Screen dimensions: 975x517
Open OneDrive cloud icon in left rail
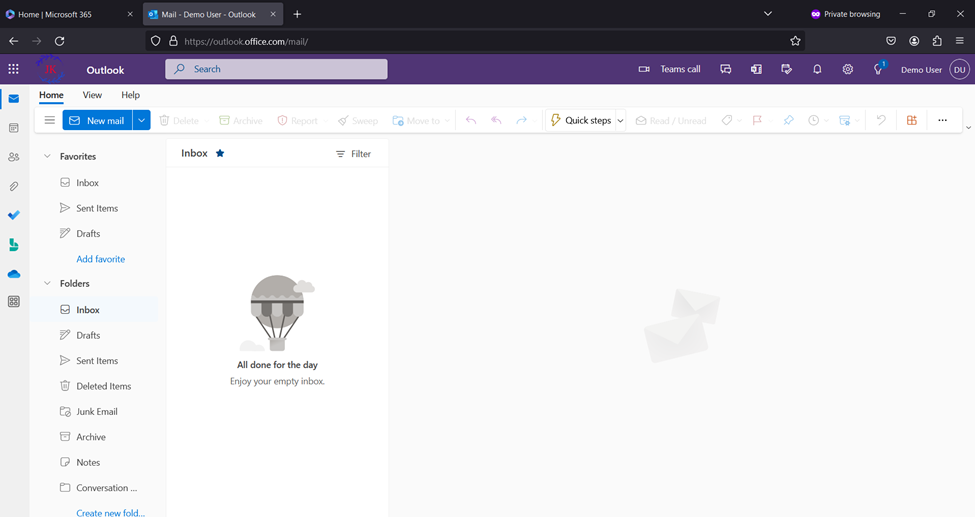[14, 274]
